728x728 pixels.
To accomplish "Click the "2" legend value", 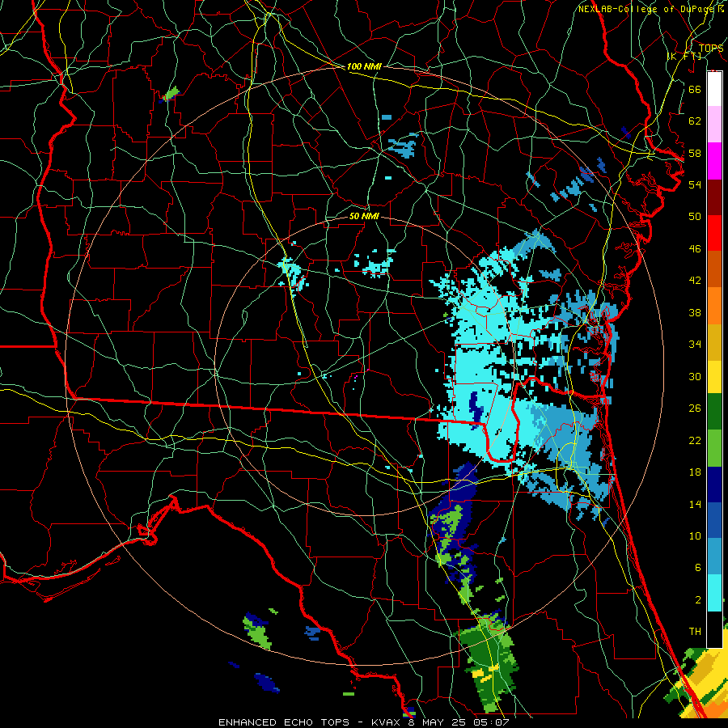I will (x=697, y=600).
